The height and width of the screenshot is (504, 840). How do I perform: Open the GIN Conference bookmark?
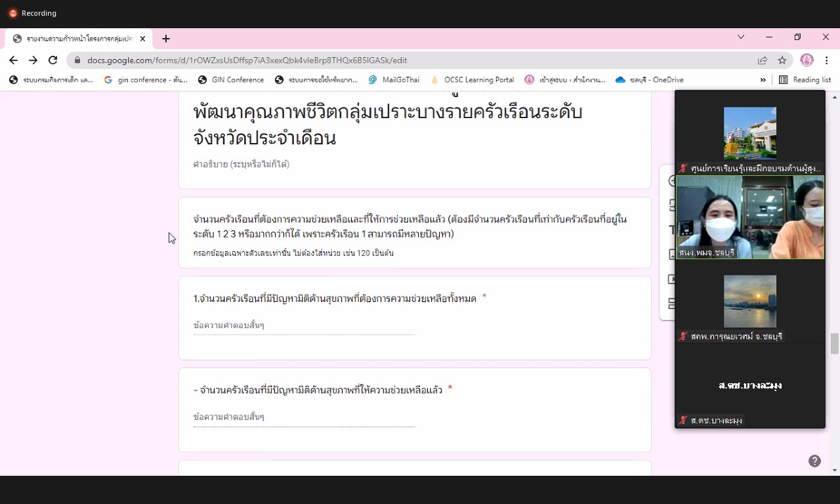point(231,80)
